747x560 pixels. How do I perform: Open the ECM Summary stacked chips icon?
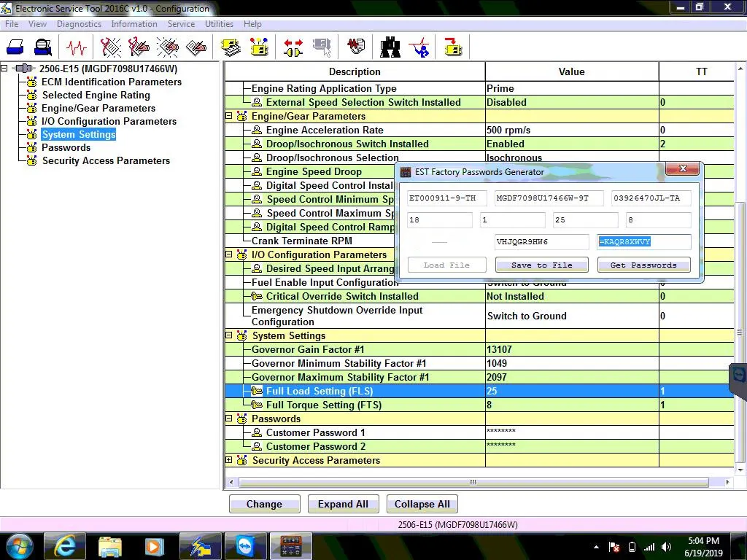(x=231, y=47)
